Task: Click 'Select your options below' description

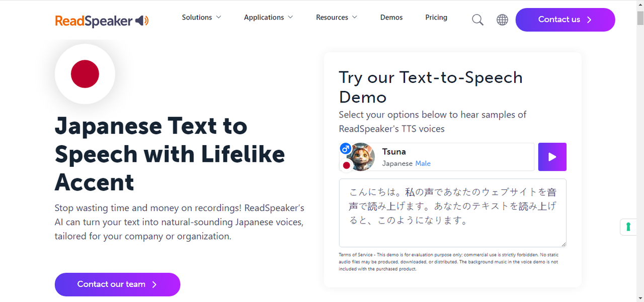Action: pyautogui.click(x=433, y=122)
